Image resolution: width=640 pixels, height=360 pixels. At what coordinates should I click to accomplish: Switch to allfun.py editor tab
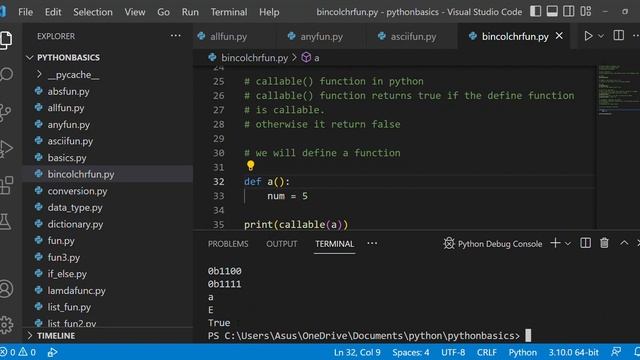pos(234,36)
